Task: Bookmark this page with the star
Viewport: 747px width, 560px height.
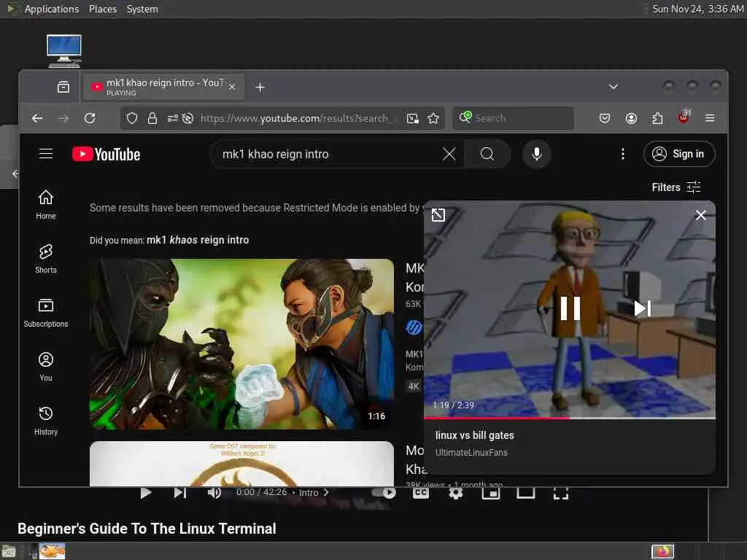Action: coord(433,118)
